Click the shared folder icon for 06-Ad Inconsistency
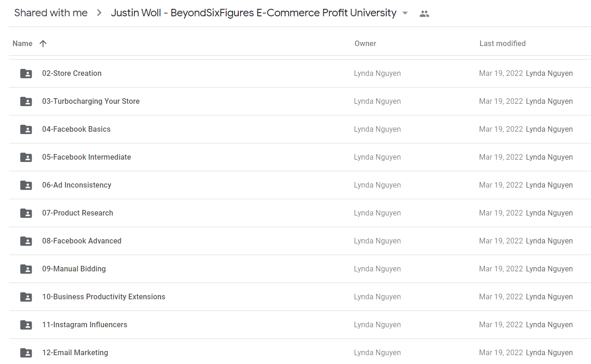 coord(26,185)
